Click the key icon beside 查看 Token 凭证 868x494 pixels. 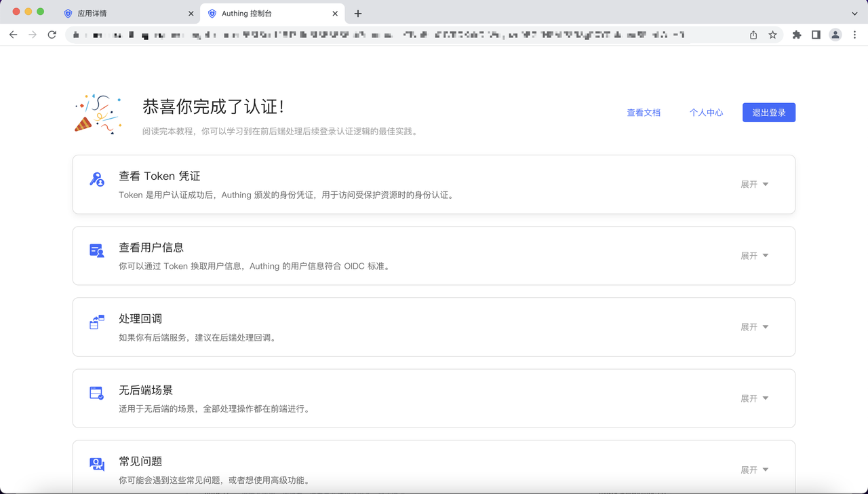(x=97, y=178)
